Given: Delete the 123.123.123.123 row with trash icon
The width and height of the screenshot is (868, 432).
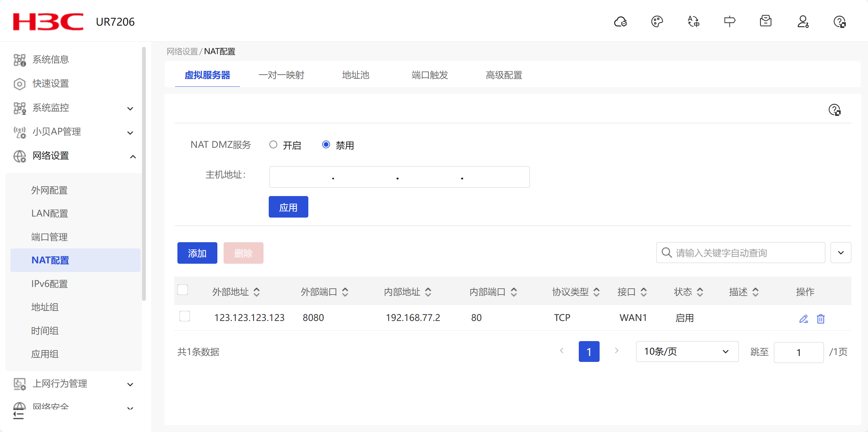Looking at the screenshot, I should click(x=821, y=319).
